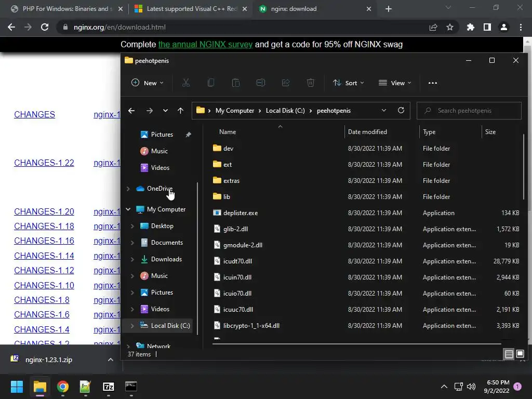Screen dimensions: 532x399
Task: Switch to large thumbnails view icon
Action: pyautogui.click(x=520, y=354)
